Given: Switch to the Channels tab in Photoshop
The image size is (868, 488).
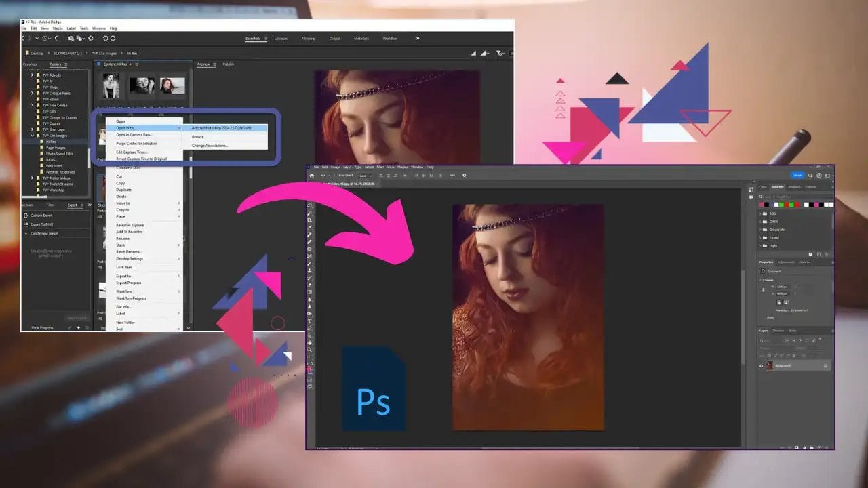Looking at the screenshot, I should pyautogui.click(x=778, y=331).
